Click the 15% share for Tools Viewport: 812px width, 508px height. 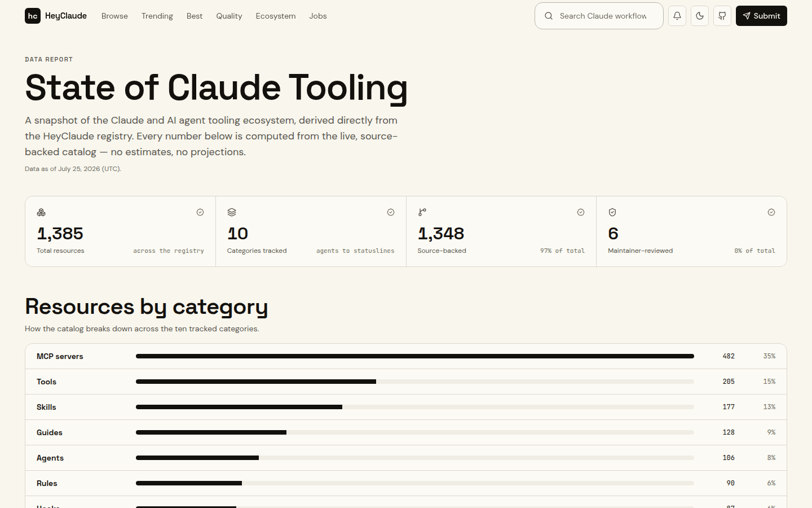click(x=769, y=382)
